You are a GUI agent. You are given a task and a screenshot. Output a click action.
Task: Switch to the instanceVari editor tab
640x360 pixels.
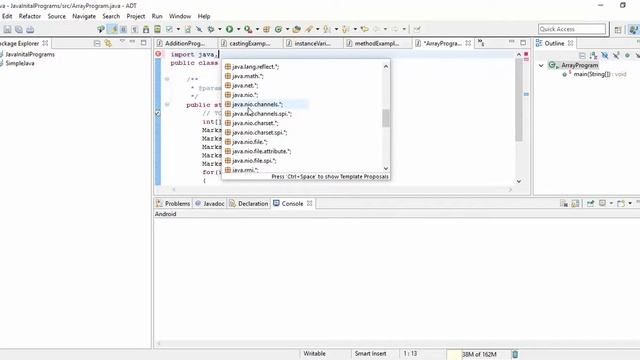[x=312, y=43]
